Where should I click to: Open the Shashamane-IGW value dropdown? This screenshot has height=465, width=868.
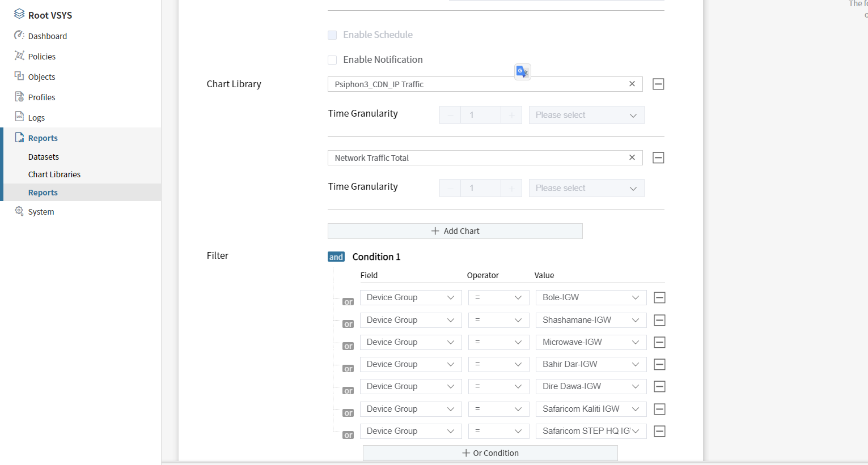coord(591,321)
